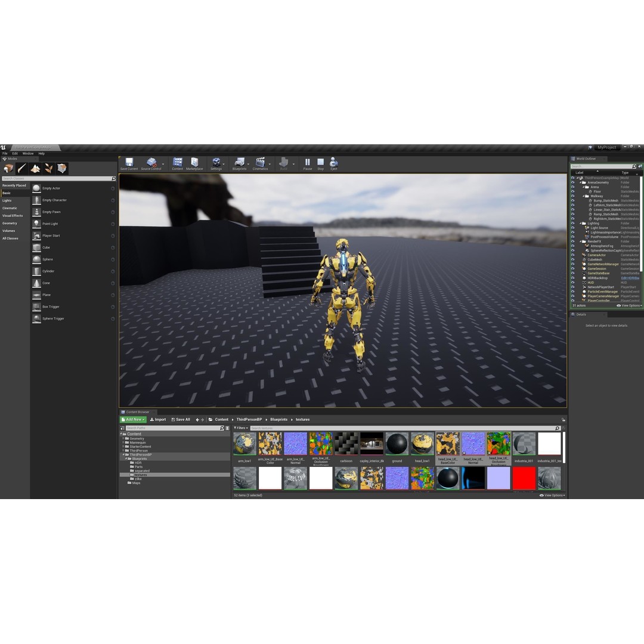Expand the Geometry folder in content tree

123,438
